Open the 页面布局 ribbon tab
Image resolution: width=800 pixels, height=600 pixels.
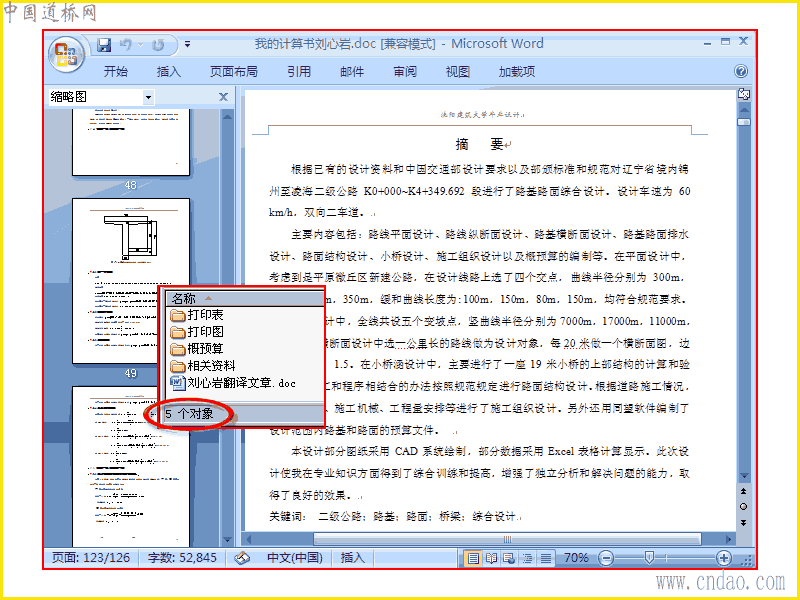[x=234, y=71]
